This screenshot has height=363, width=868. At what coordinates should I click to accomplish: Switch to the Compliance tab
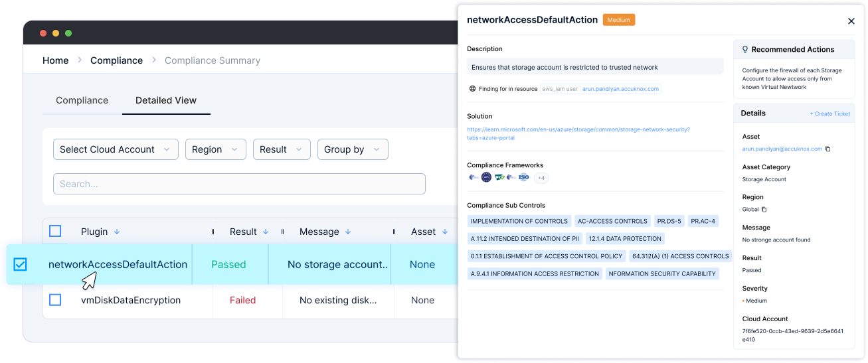82,100
